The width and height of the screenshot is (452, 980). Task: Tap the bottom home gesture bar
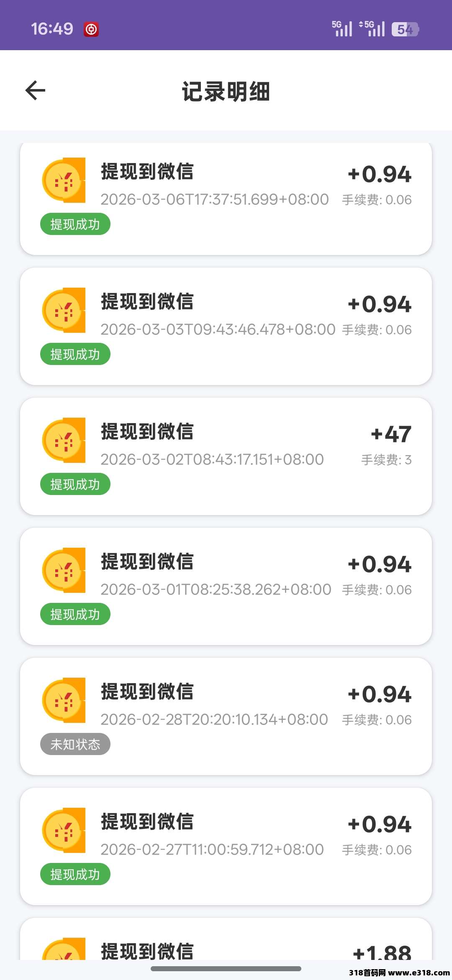click(x=226, y=969)
